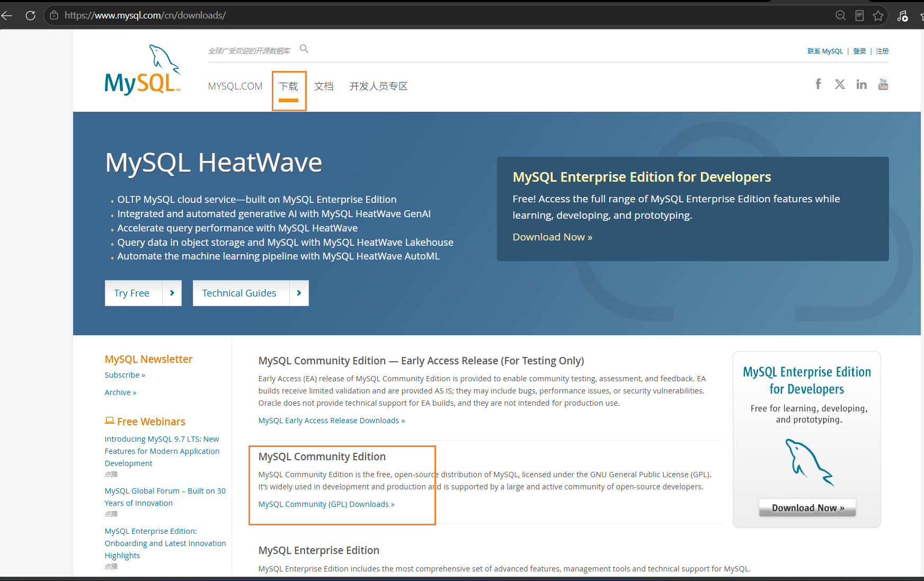Open MySQL LinkedIn icon
Viewport: 924px width, 581px height.
tap(861, 84)
